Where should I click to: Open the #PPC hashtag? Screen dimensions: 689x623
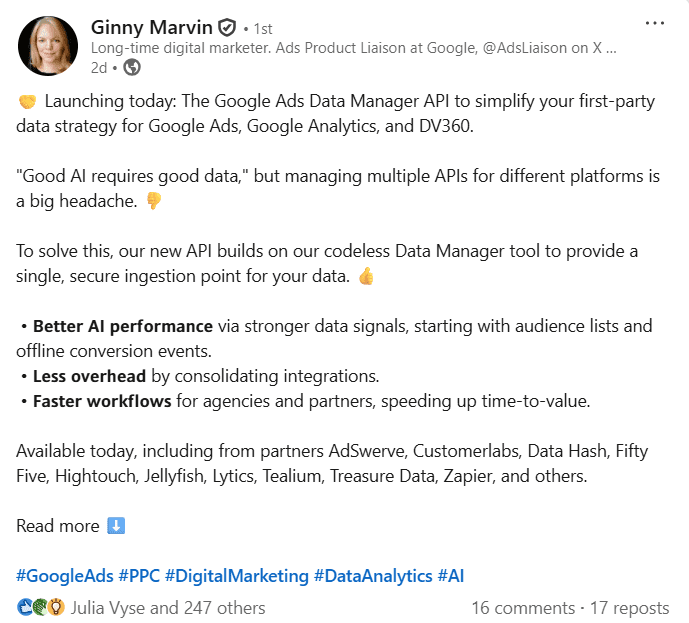[x=139, y=576]
